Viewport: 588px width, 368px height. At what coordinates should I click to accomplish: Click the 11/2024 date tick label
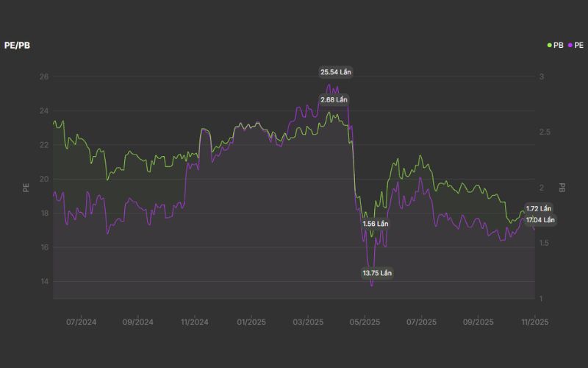point(194,322)
